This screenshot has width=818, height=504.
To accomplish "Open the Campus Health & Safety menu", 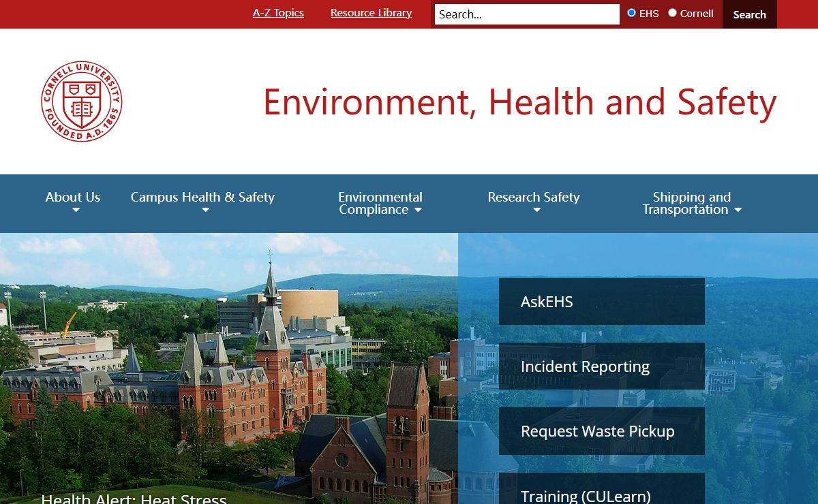I will [x=202, y=198].
